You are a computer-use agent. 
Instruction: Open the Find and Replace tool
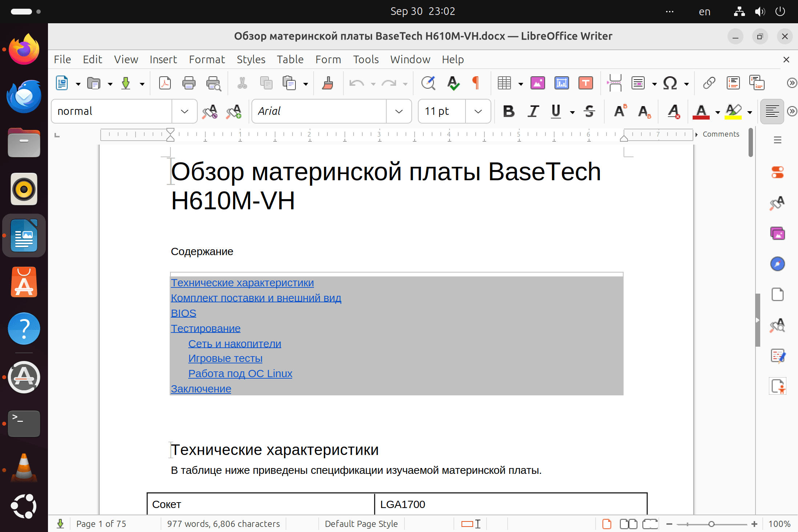click(428, 83)
